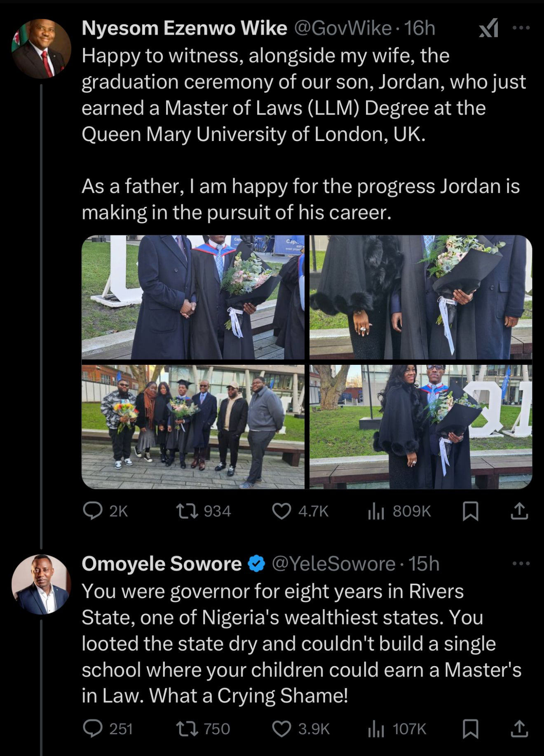Open more options on Wike's tweet
The height and width of the screenshot is (756, 544).
tap(521, 28)
